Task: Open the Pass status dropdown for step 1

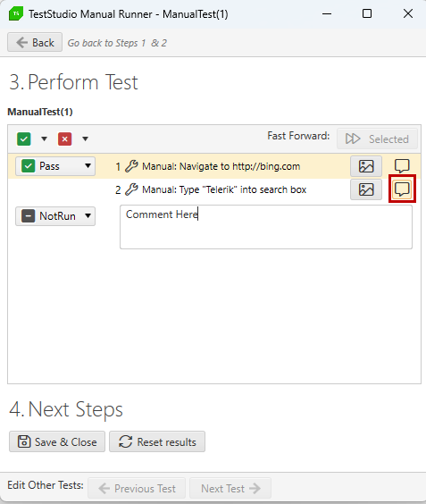Action: (x=55, y=166)
